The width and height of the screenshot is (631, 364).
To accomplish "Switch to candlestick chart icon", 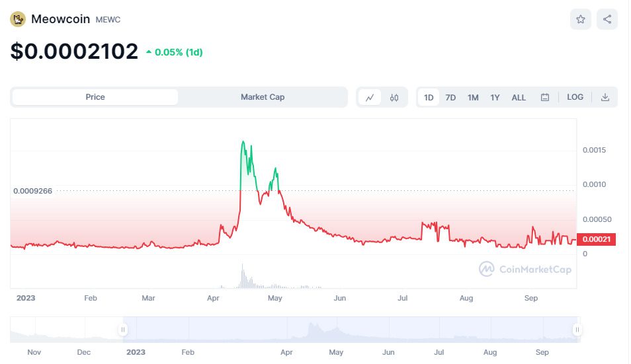I will pos(394,97).
